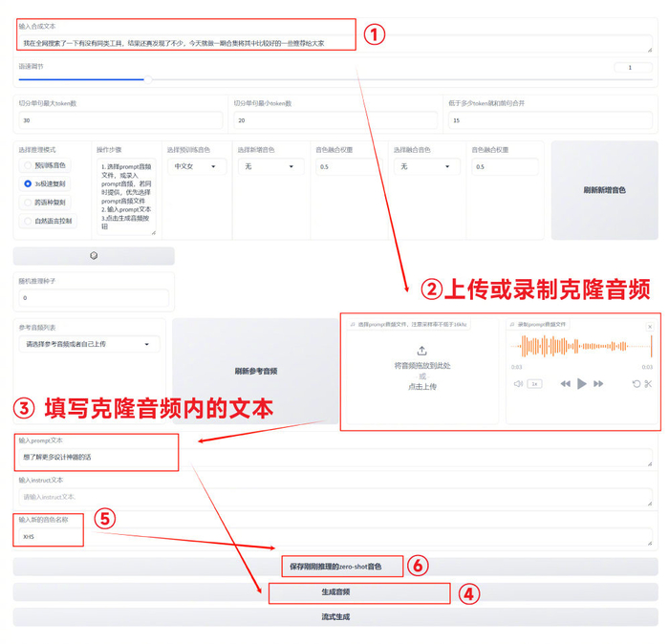
Task: Expand the 参考音频列表 dropdown
Action: 89,344
